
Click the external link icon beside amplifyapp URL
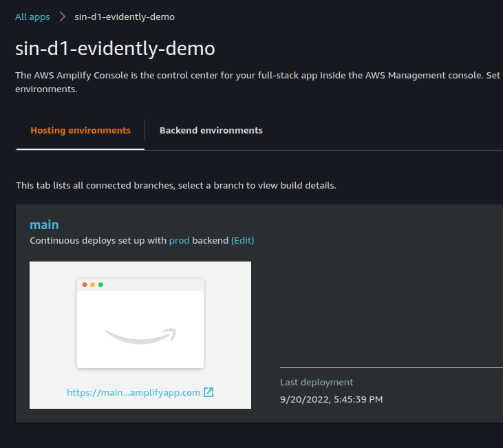pyautogui.click(x=208, y=392)
